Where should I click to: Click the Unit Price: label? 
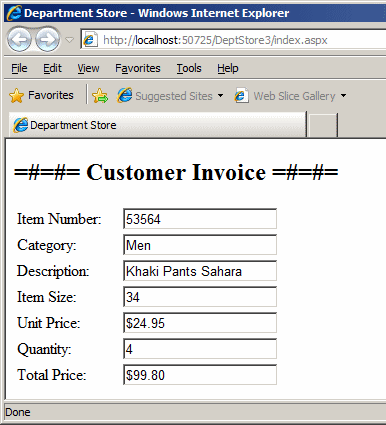(49, 323)
